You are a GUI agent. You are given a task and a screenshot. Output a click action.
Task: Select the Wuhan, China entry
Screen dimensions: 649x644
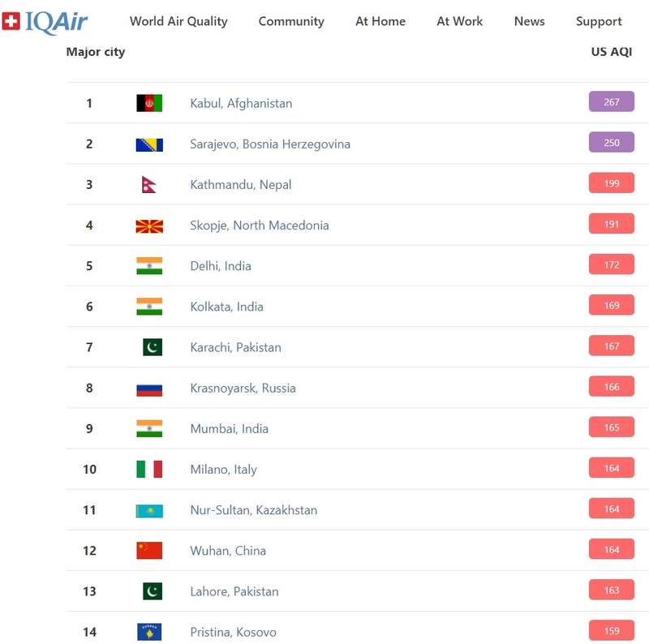tap(228, 551)
